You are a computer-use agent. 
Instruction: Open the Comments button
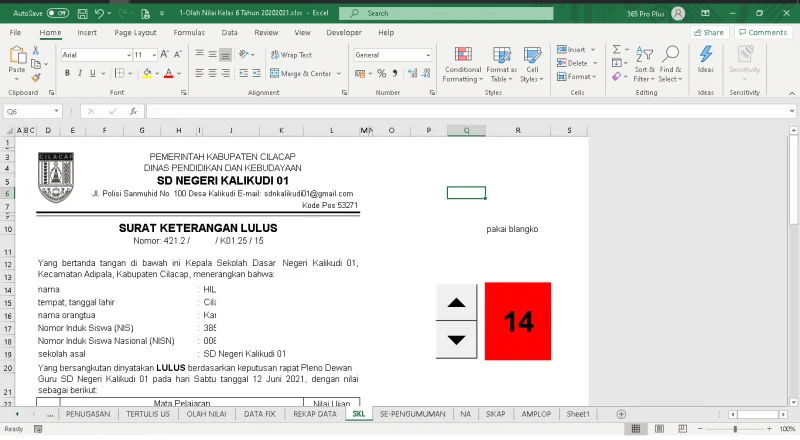763,32
